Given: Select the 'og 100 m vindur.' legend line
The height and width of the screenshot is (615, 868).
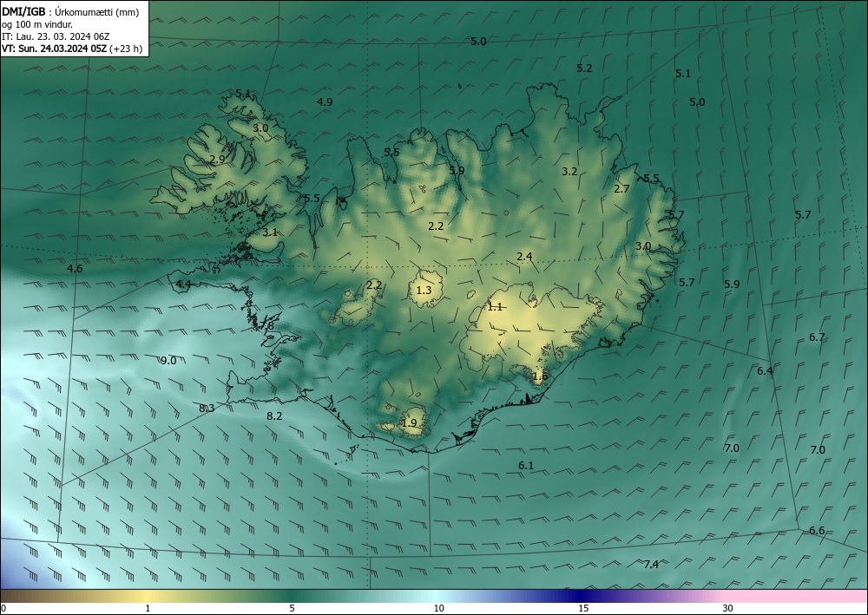Looking at the screenshot, I should click(37, 24).
